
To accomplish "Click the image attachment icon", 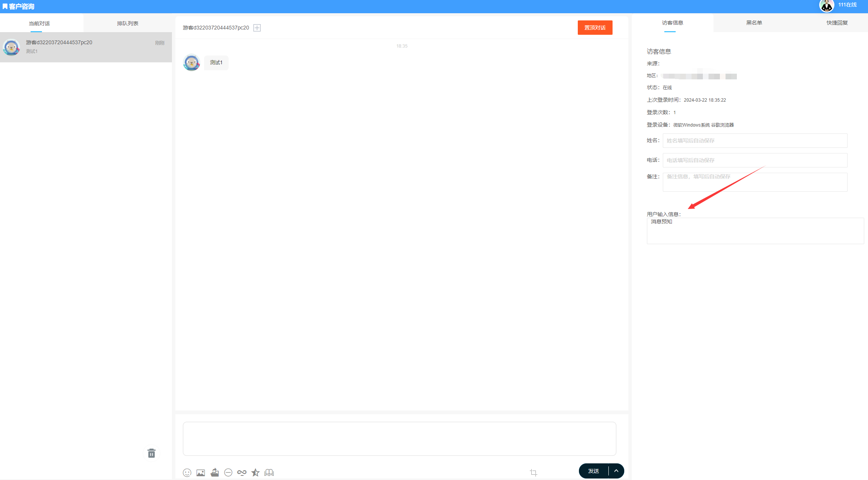I will (x=200, y=472).
